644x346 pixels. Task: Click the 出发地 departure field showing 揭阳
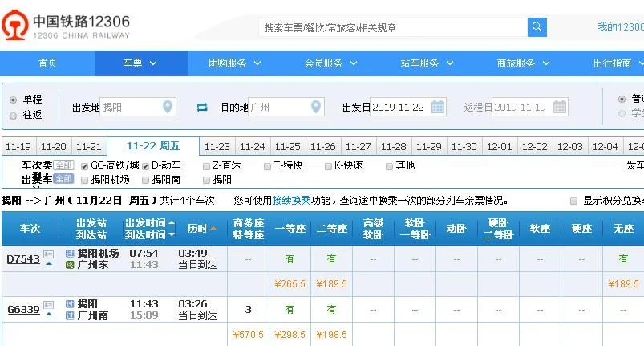[x=138, y=107]
